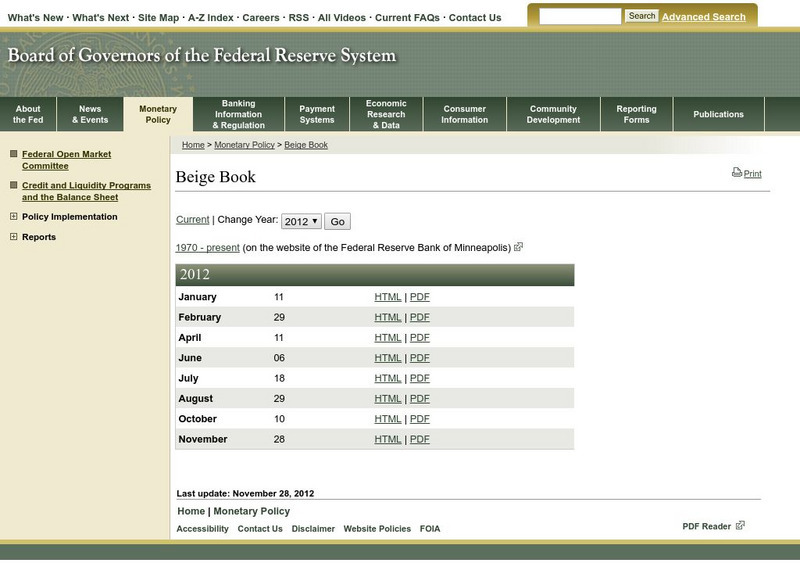Open the Careers link

261,17
